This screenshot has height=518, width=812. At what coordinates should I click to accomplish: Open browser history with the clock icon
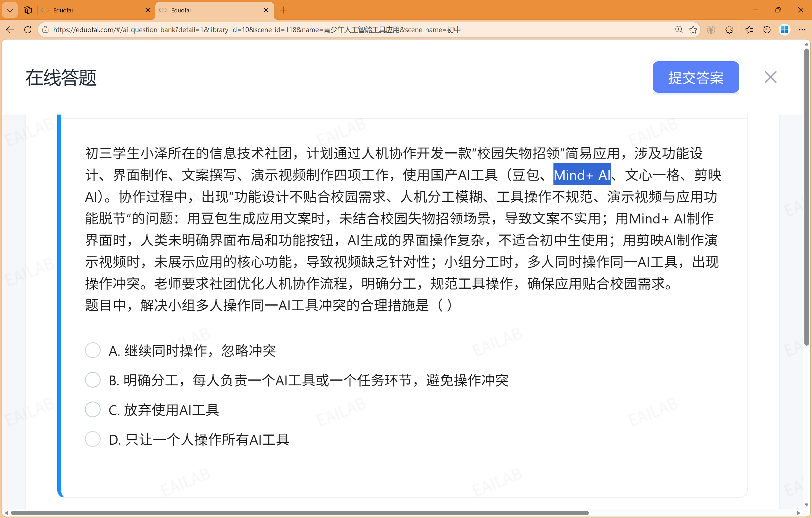point(767,30)
